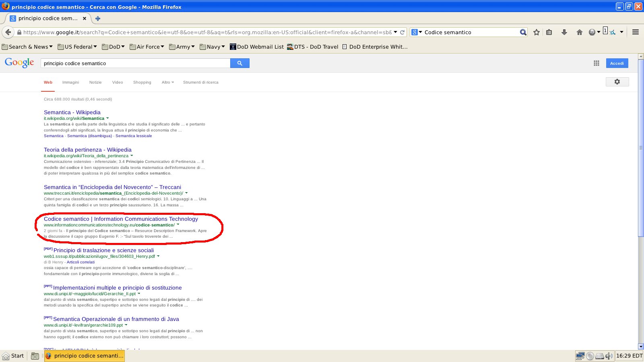Open DoD Enterprise Whit... bookmark
644x362 pixels.
pyautogui.click(x=375, y=47)
